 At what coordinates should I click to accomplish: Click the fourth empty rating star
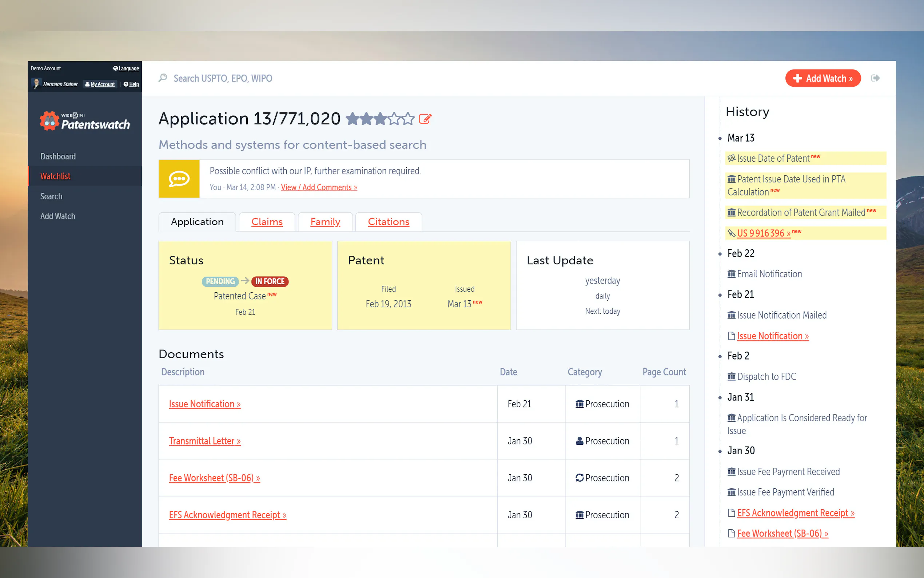395,119
